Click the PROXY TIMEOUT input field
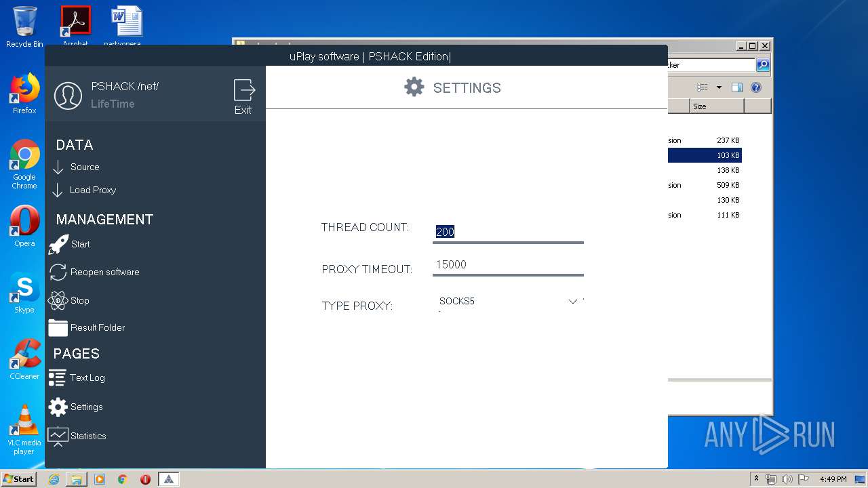The height and width of the screenshot is (488, 868). click(x=508, y=265)
